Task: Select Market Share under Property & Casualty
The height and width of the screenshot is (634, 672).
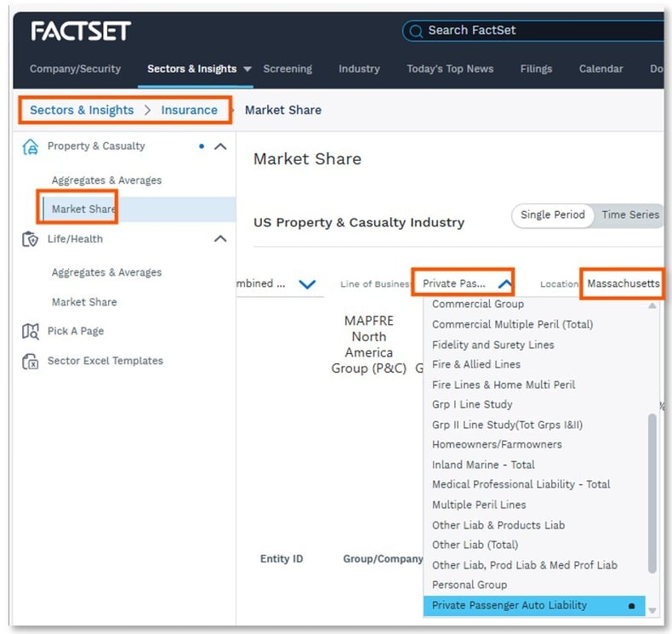Action: click(83, 209)
